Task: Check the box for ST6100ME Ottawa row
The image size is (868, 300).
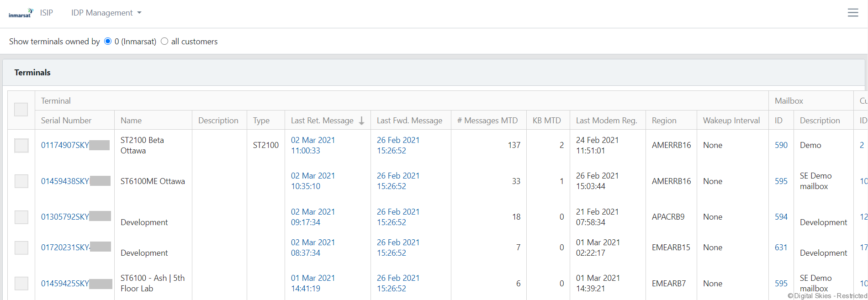Action: [21, 181]
